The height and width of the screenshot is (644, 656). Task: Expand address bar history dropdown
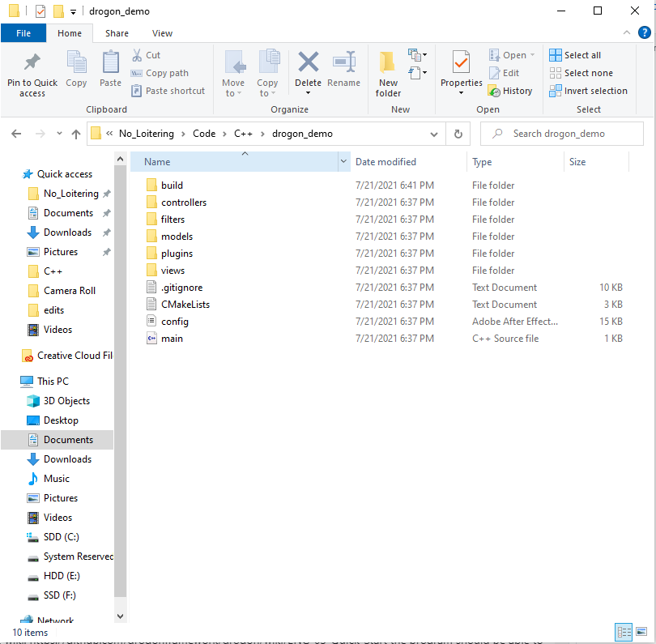434,134
